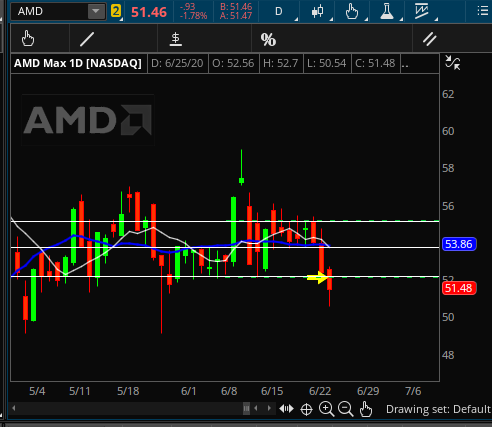Open the symbol selector dropdown arrow
This screenshot has height=427, width=492.
(x=96, y=11)
